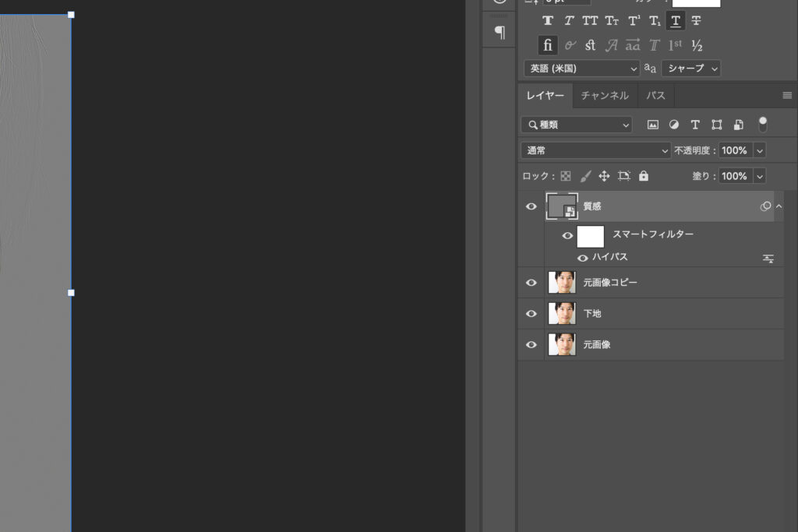
Task: Hide the ハイパス filter
Action: pos(582,259)
